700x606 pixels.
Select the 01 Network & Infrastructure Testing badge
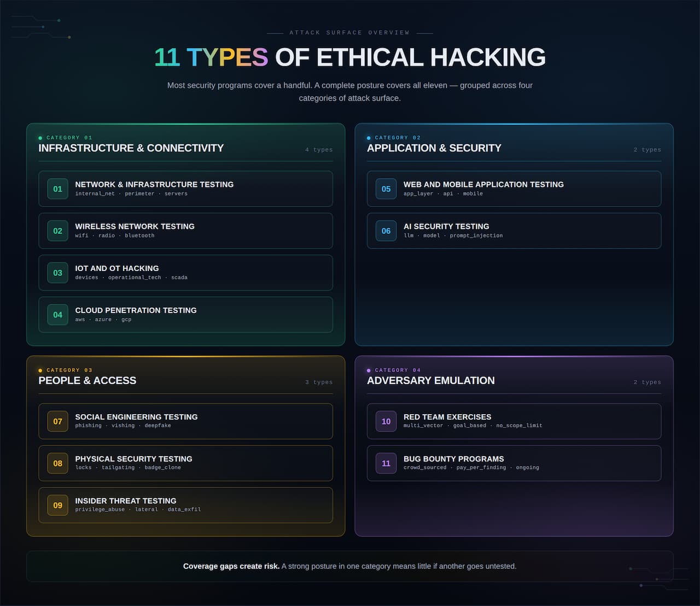(x=57, y=189)
